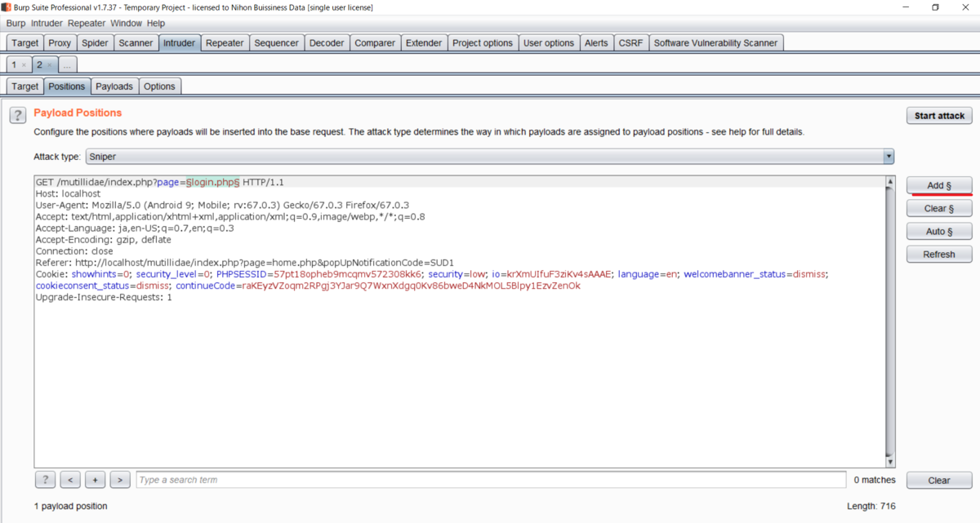980x523 pixels.
Task: Click the Host: localhost header line
Action: 69,193
